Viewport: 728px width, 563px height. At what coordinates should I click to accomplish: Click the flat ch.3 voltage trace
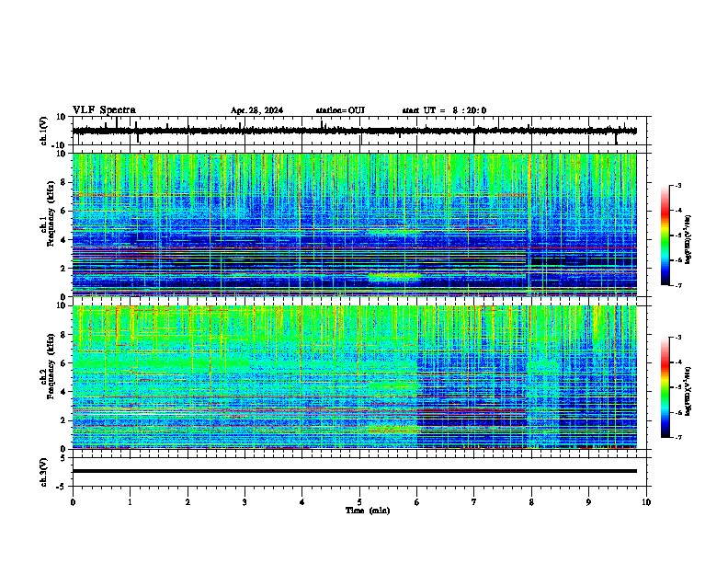click(354, 471)
